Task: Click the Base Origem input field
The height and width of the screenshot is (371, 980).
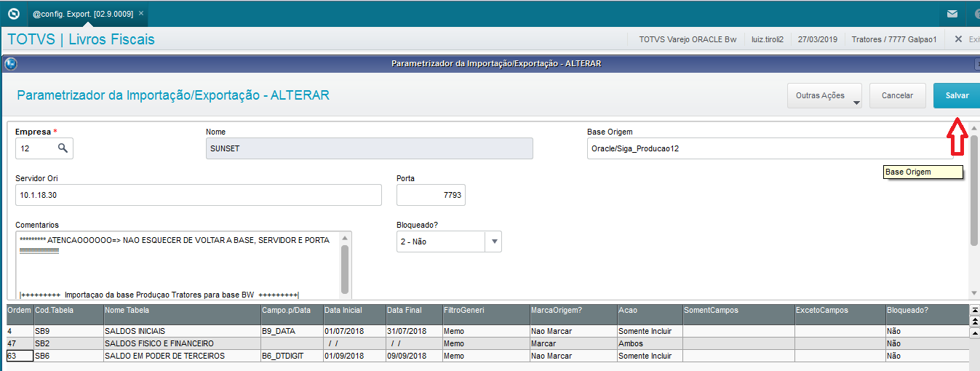Action: tap(770, 148)
